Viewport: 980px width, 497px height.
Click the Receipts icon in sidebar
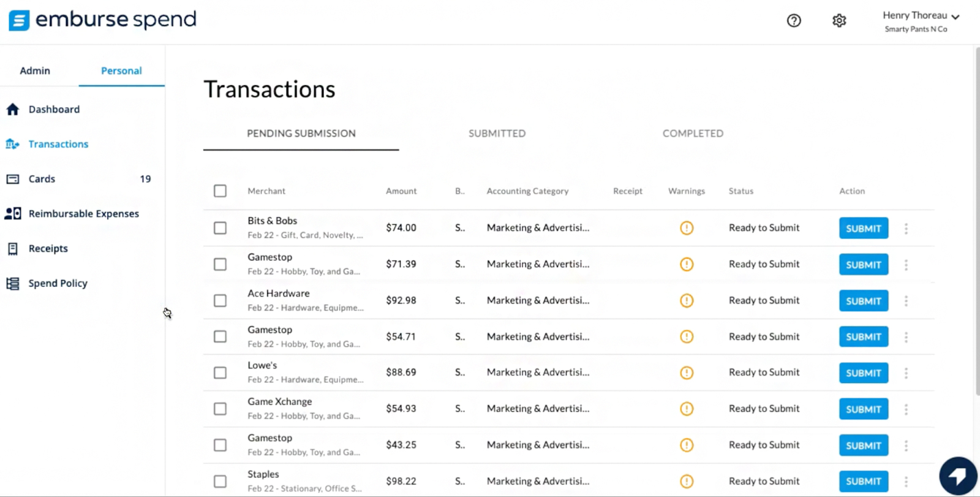pos(13,248)
